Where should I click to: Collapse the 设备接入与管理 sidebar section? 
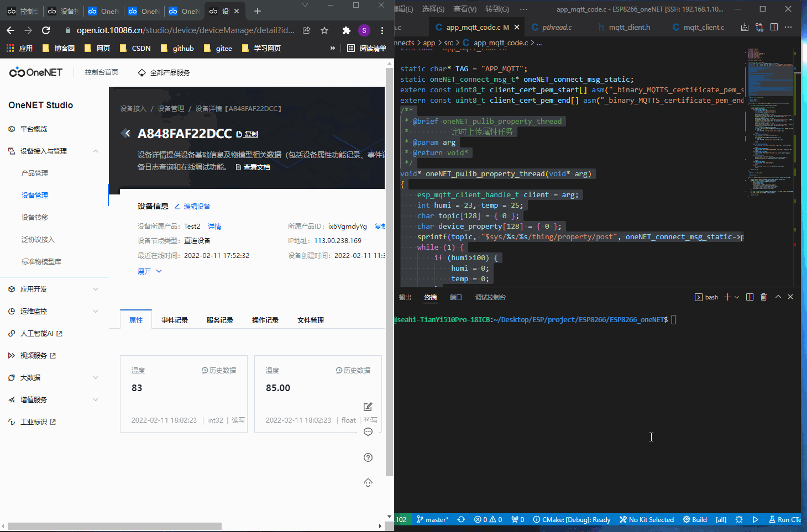coord(96,151)
